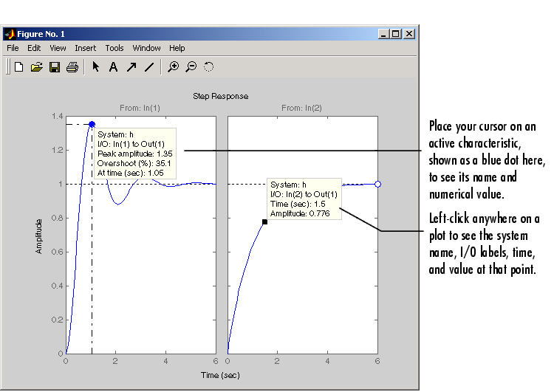Click the 'Step Response' plot title
The height and width of the screenshot is (392, 554).
[220, 96]
